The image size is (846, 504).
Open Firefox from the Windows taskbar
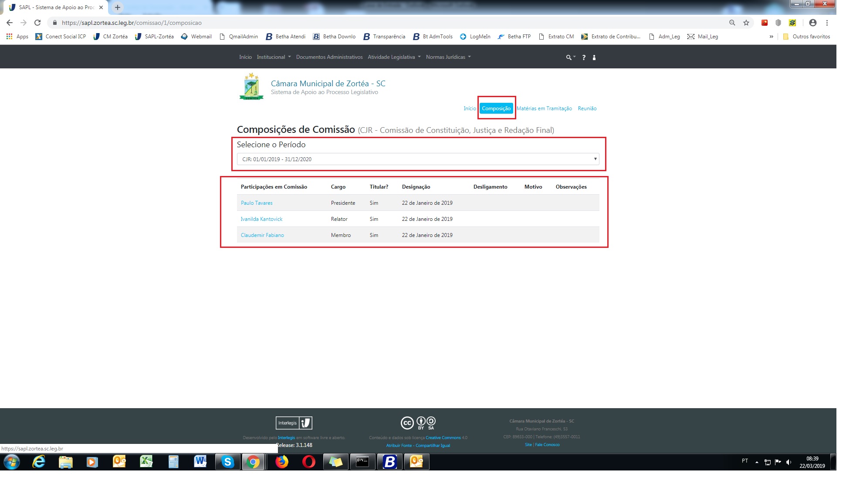coord(282,462)
